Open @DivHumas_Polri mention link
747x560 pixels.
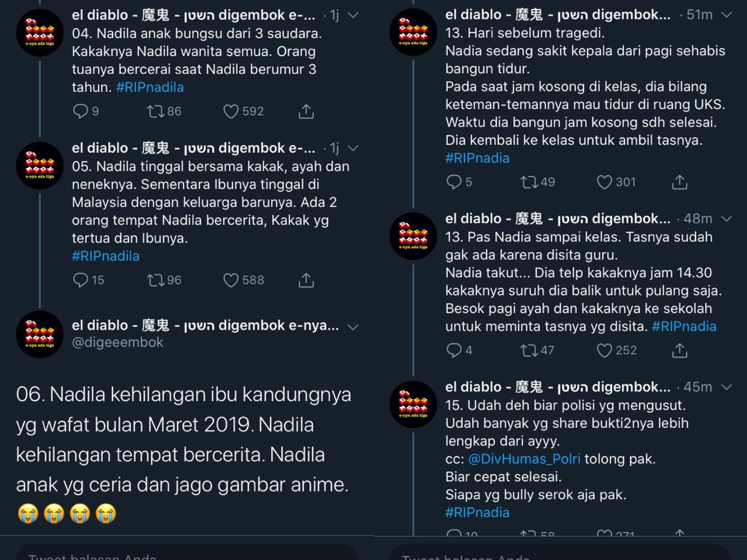click(x=524, y=459)
